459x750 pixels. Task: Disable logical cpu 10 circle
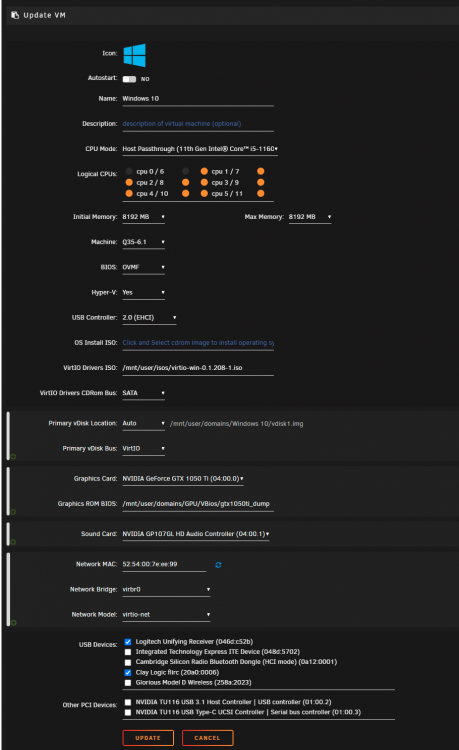tap(186, 193)
